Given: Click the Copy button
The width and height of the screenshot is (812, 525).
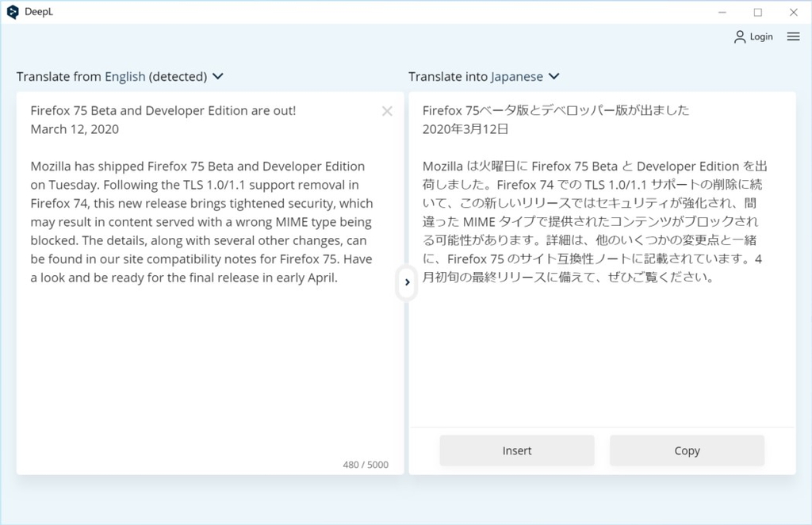Looking at the screenshot, I should point(687,450).
